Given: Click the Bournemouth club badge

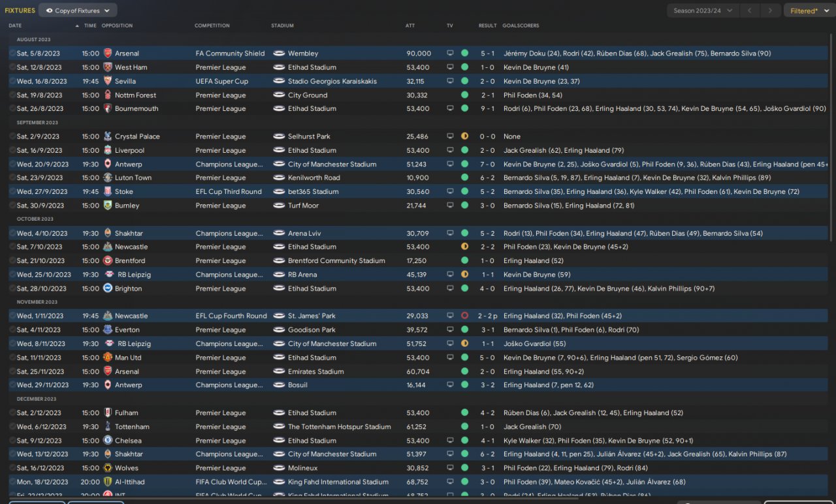Looking at the screenshot, I should click(x=108, y=108).
